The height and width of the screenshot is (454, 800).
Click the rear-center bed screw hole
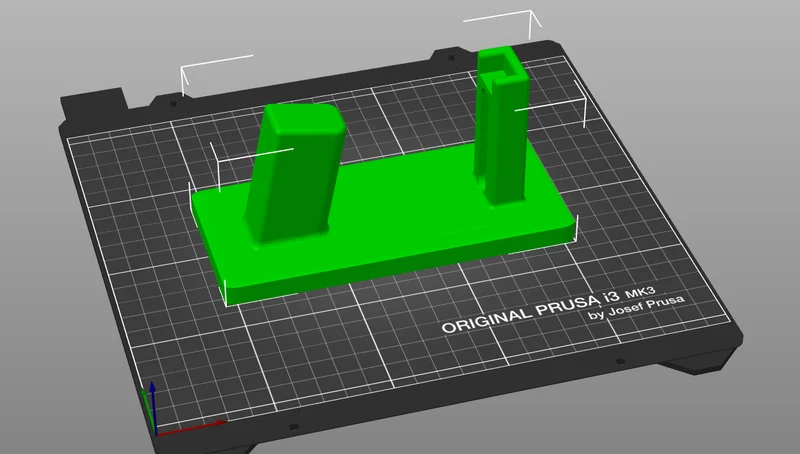pos(451,58)
